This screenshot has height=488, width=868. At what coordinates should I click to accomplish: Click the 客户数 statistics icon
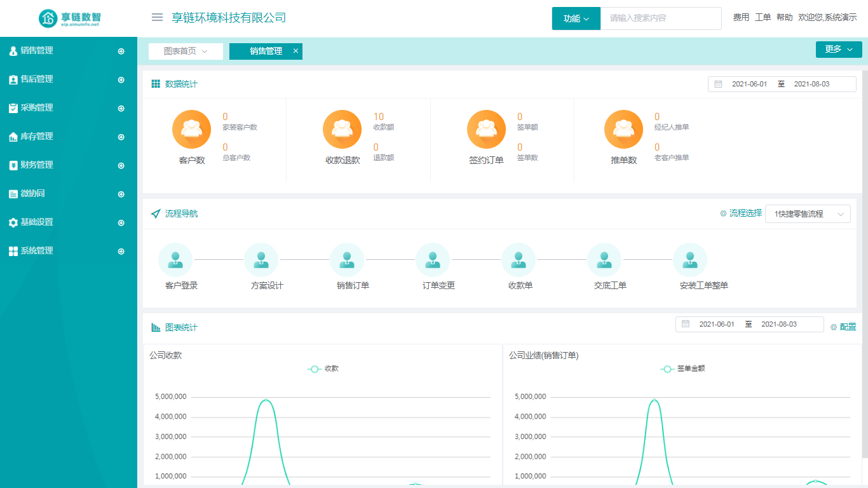(191, 130)
